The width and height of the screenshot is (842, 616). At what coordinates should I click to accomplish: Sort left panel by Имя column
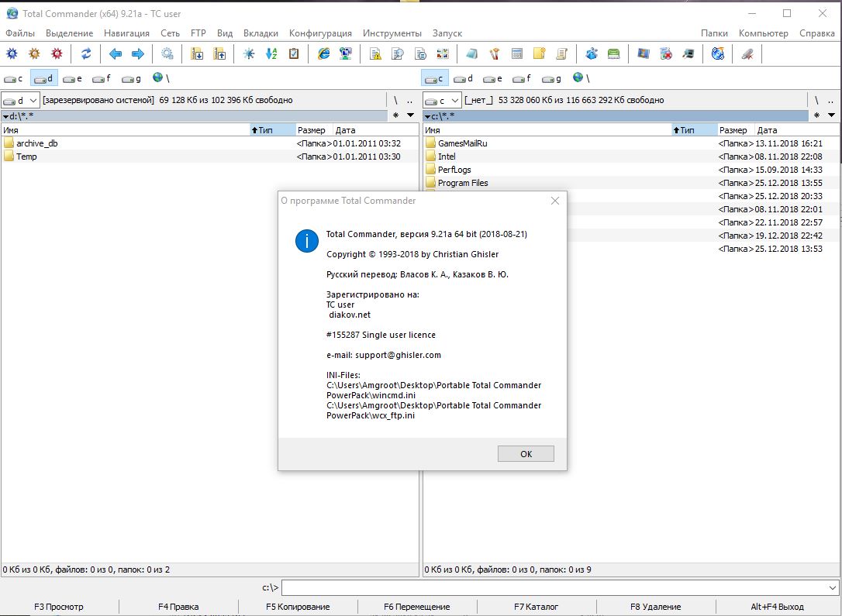126,130
